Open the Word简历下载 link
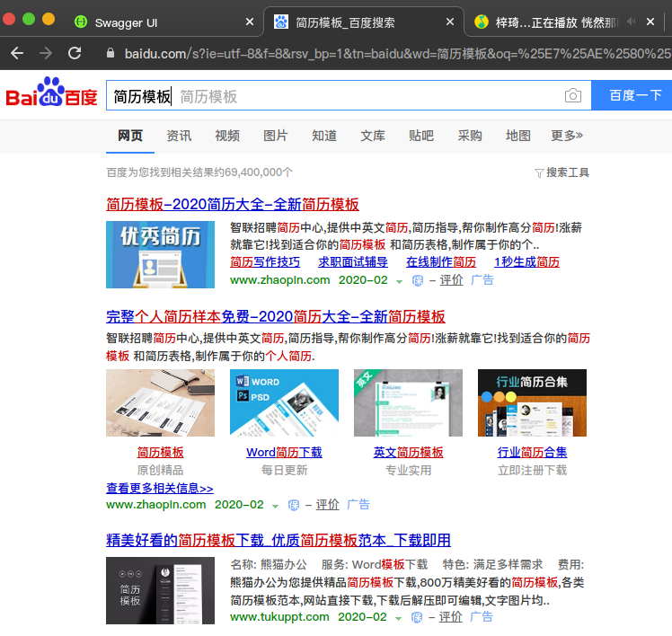 284,452
